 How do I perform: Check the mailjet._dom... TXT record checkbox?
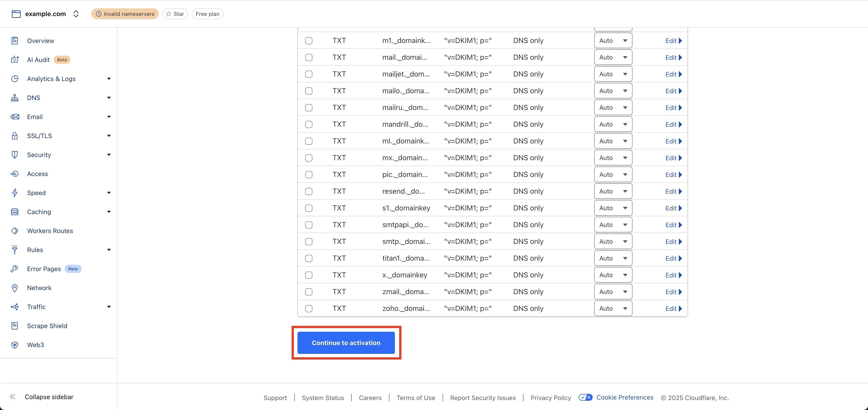309,74
